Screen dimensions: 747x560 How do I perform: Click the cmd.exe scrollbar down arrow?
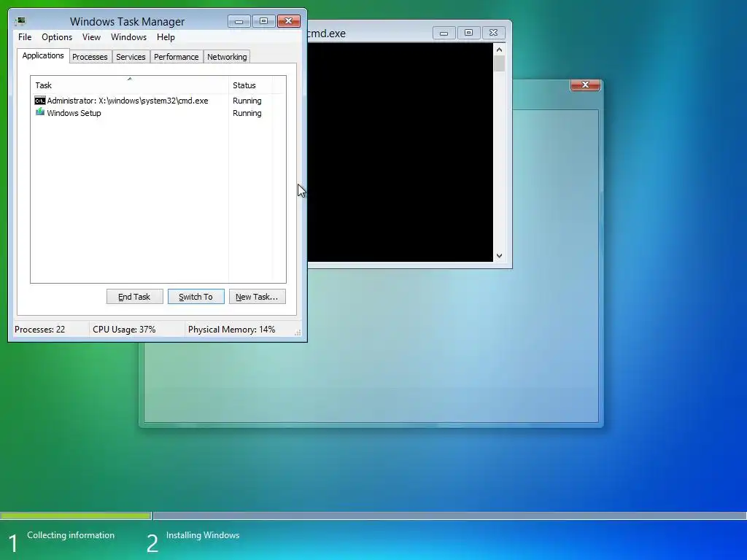click(x=499, y=256)
